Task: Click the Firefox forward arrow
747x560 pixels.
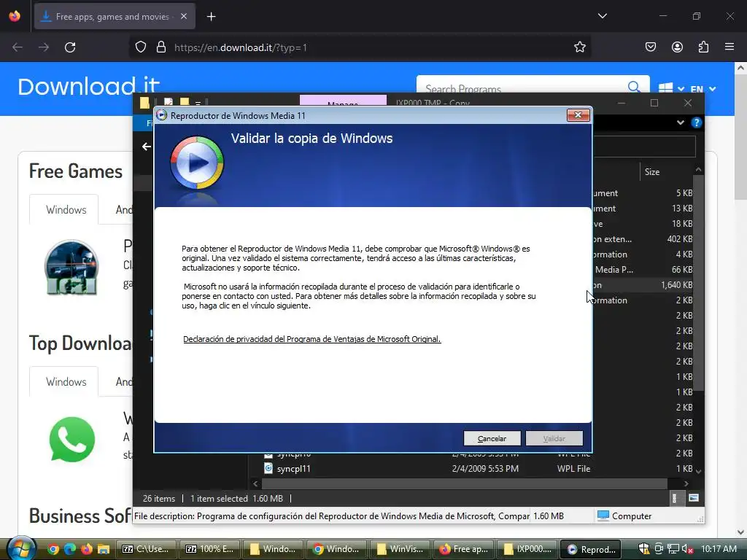Action: point(43,47)
